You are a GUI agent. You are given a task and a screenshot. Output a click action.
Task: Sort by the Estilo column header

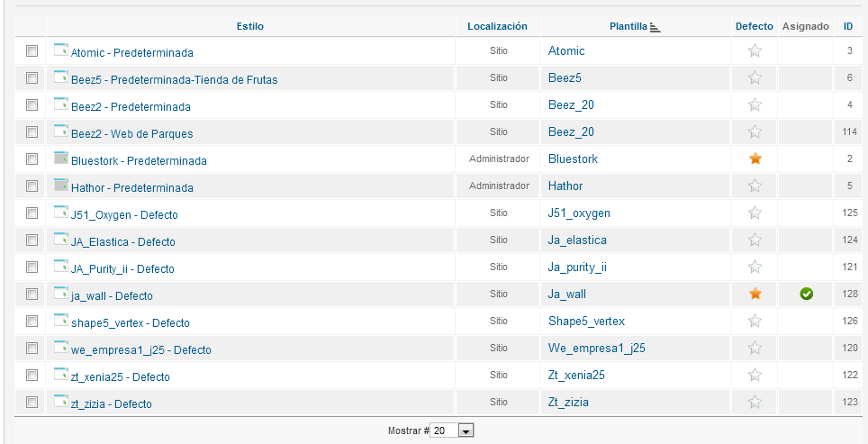click(249, 26)
